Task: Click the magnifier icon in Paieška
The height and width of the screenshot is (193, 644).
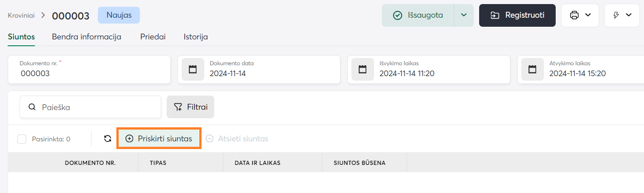Action: pos(32,107)
